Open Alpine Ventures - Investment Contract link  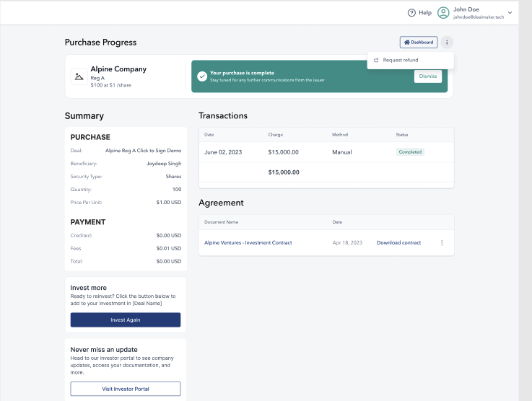[248, 243]
